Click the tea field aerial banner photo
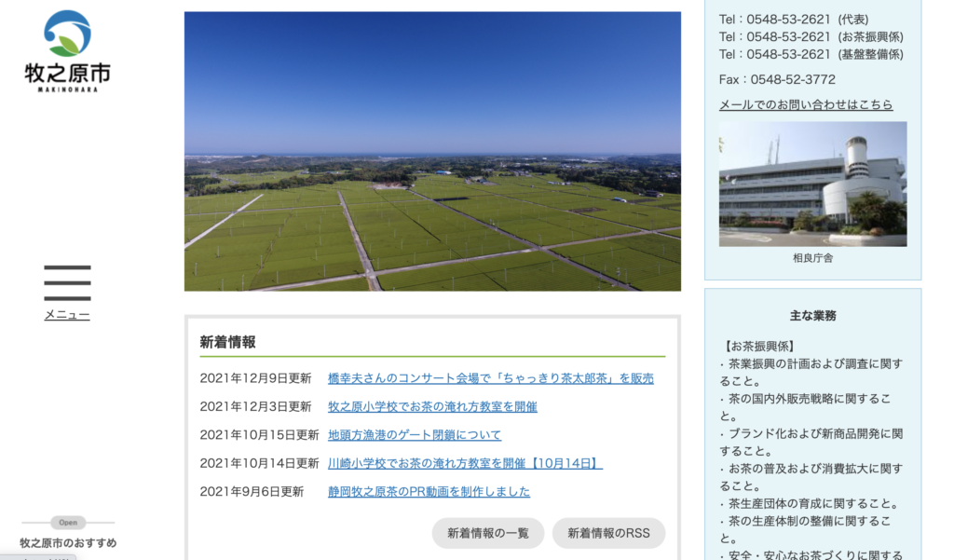 432,151
